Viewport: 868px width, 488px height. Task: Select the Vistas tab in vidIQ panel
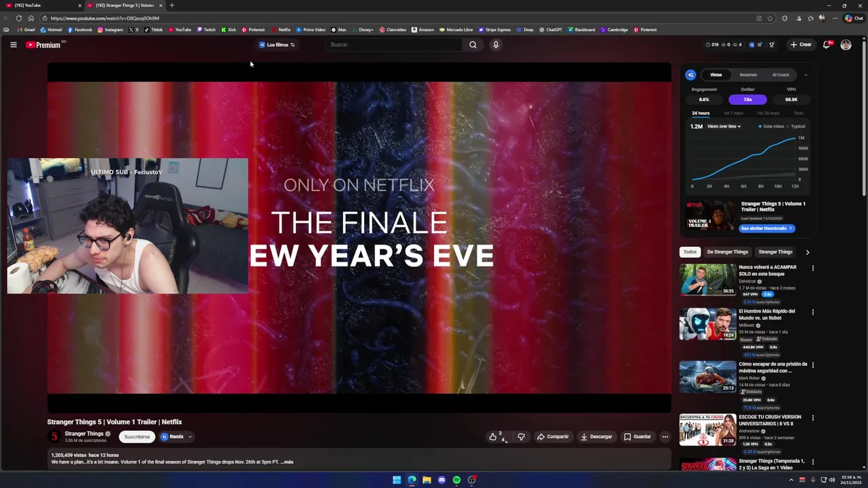pos(716,75)
